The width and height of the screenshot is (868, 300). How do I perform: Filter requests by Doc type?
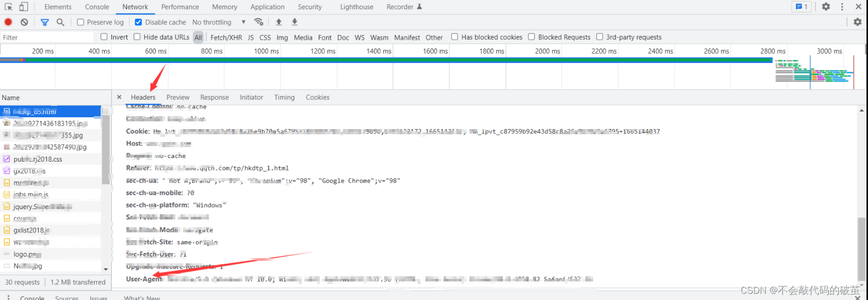(343, 37)
